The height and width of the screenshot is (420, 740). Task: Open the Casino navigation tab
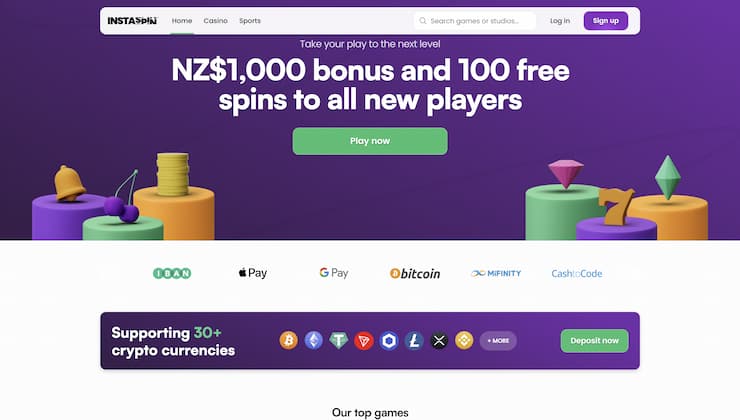click(215, 21)
